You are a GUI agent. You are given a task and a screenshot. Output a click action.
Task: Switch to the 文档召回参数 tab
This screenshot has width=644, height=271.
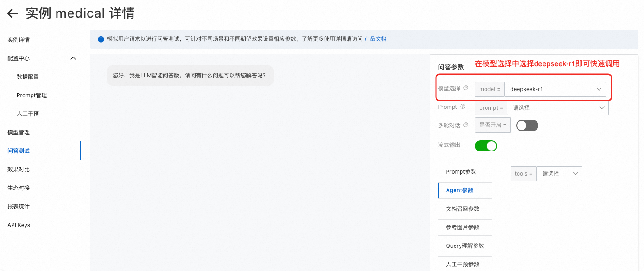click(465, 209)
